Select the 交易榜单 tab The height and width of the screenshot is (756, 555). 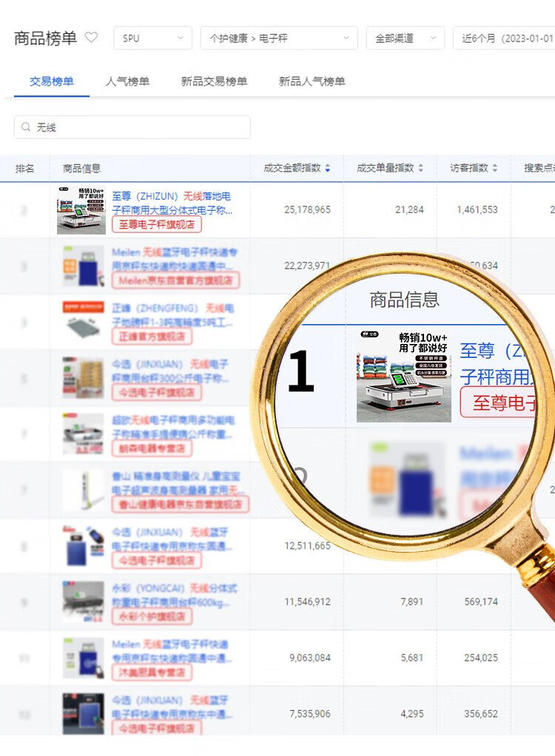pyautogui.click(x=51, y=81)
